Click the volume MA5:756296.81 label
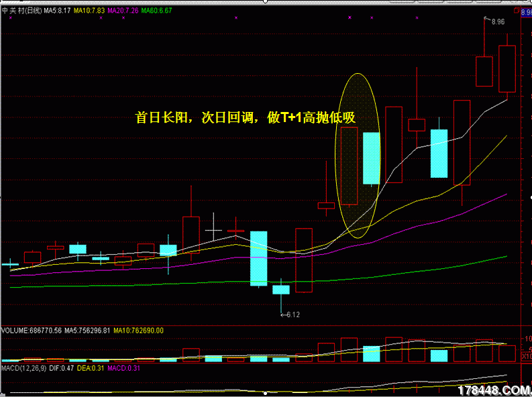 [x=83, y=331]
